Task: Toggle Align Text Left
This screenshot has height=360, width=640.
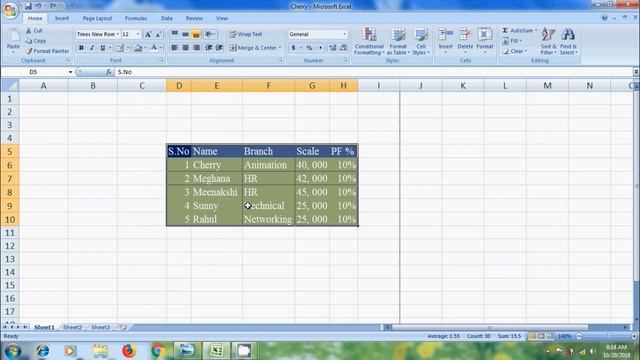Action: [x=175, y=48]
